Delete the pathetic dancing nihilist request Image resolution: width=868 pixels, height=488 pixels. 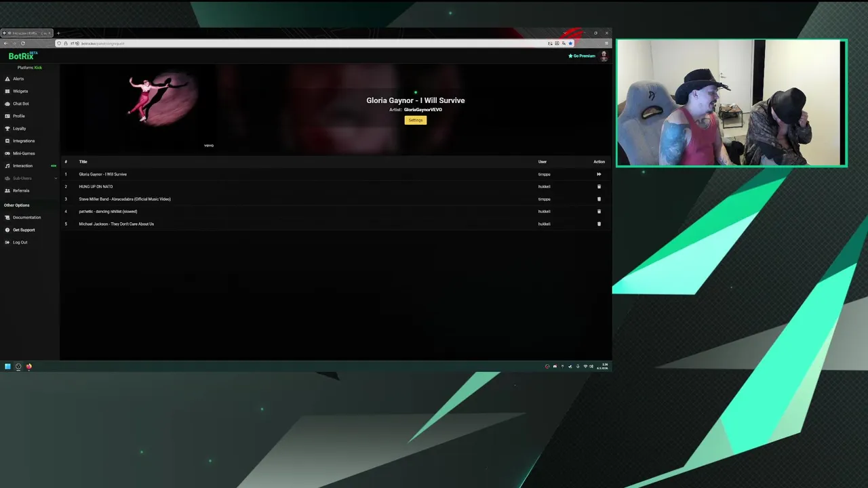(599, 211)
